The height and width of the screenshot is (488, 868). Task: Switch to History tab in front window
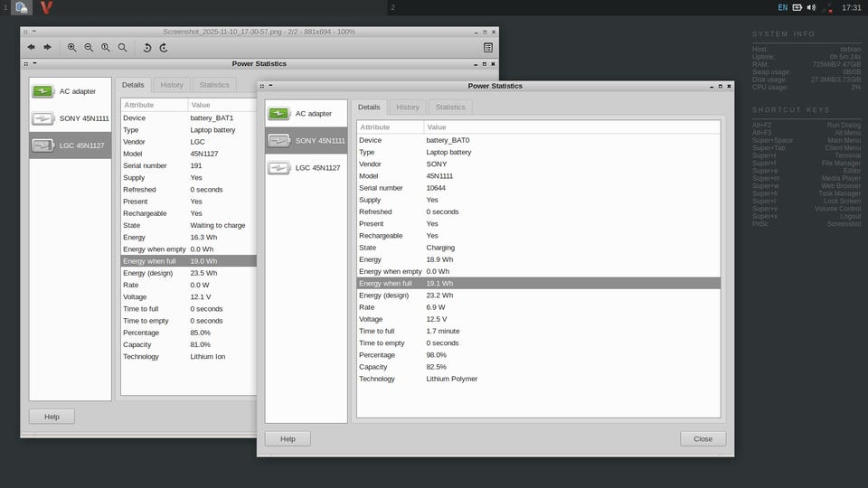[408, 107]
